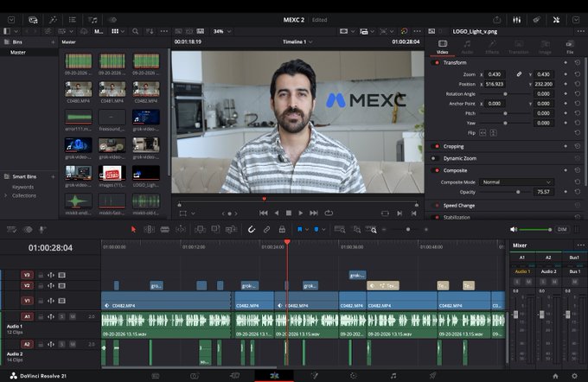
Task: Click the DIM audio button
Action: click(562, 229)
